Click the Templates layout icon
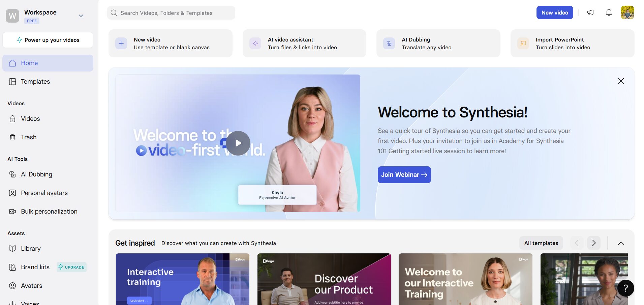The image size is (644, 305). (12, 82)
